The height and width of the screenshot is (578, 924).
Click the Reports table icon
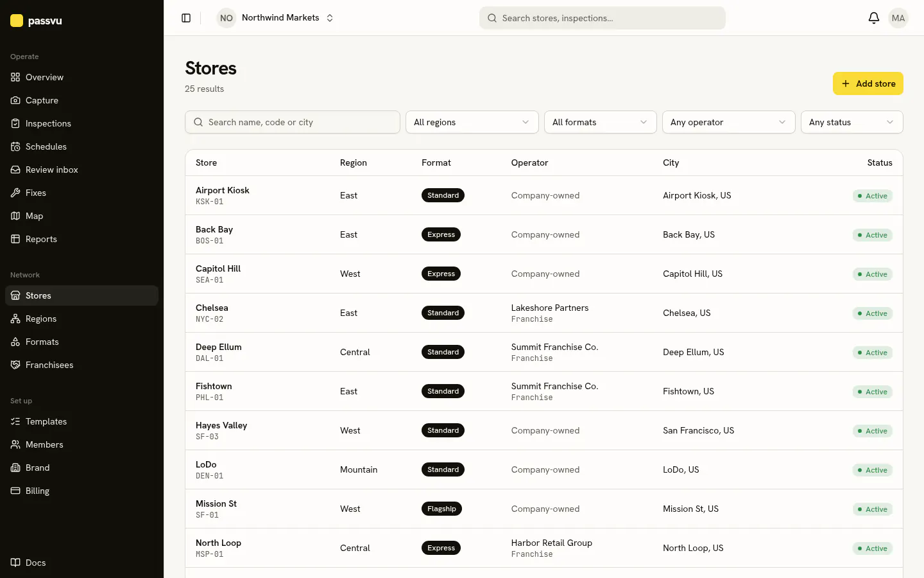click(15, 239)
